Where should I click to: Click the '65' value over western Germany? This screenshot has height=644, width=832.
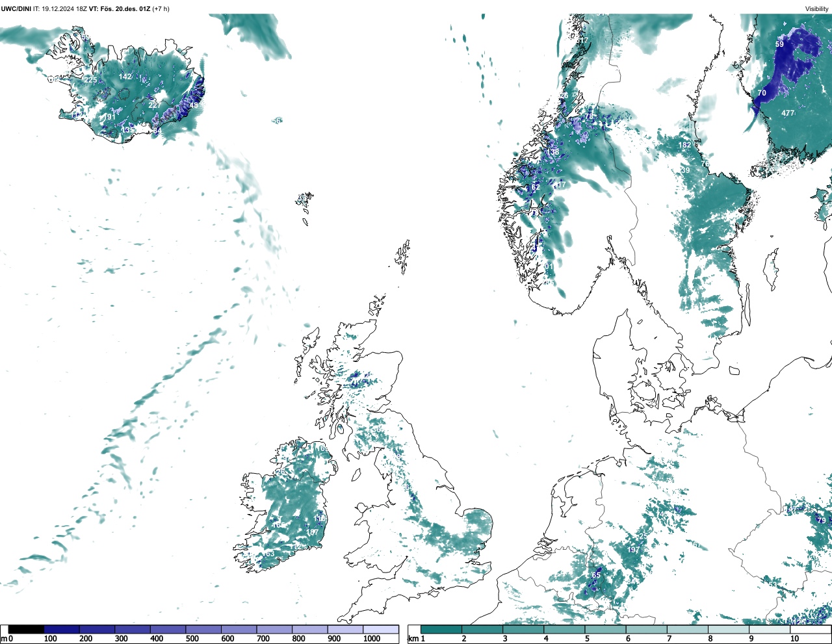596,575
